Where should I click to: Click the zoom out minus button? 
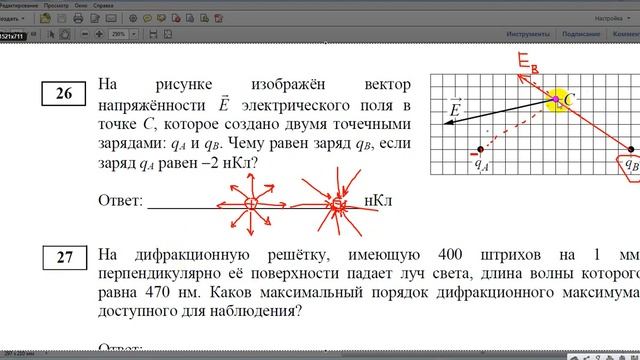tap(84, 34)
